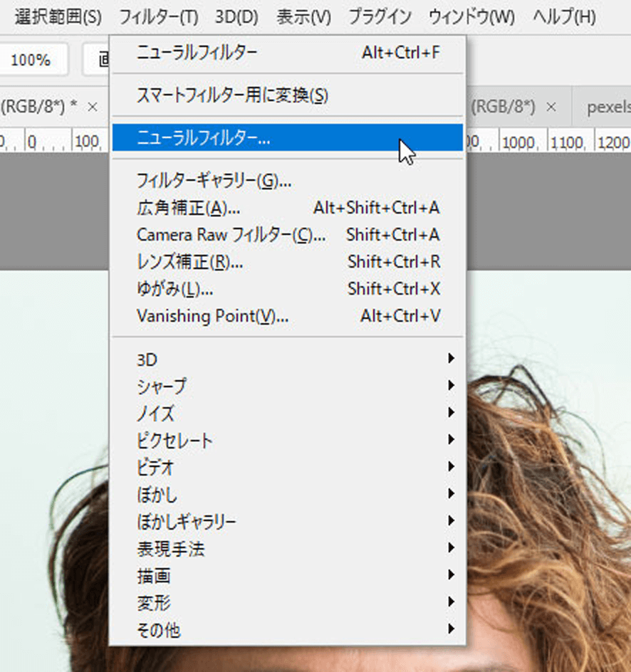This screenshot has width=631, height=672.
Task: Expand the 3D submenu in the filter list
Action: pos(288,359)
